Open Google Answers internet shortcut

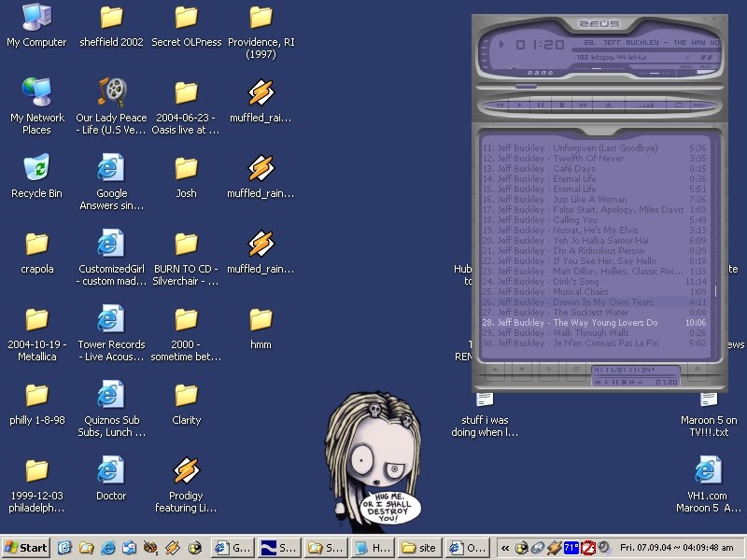111,182
